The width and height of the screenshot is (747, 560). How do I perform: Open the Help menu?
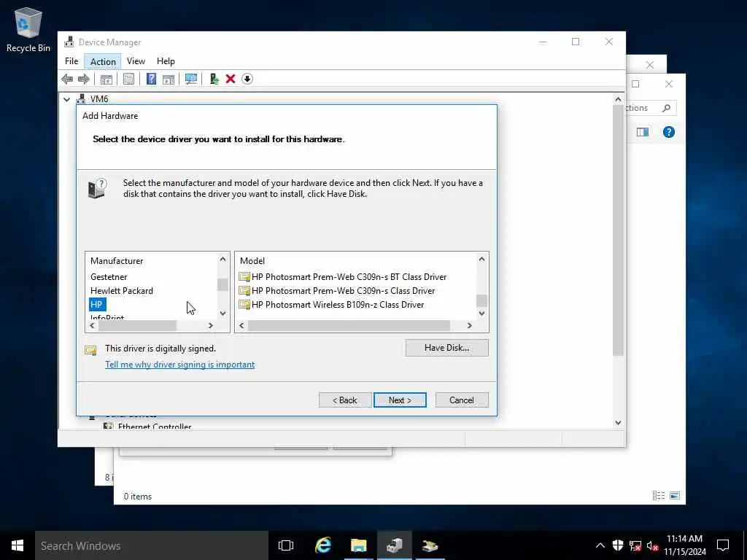click(x=166, y=61)
